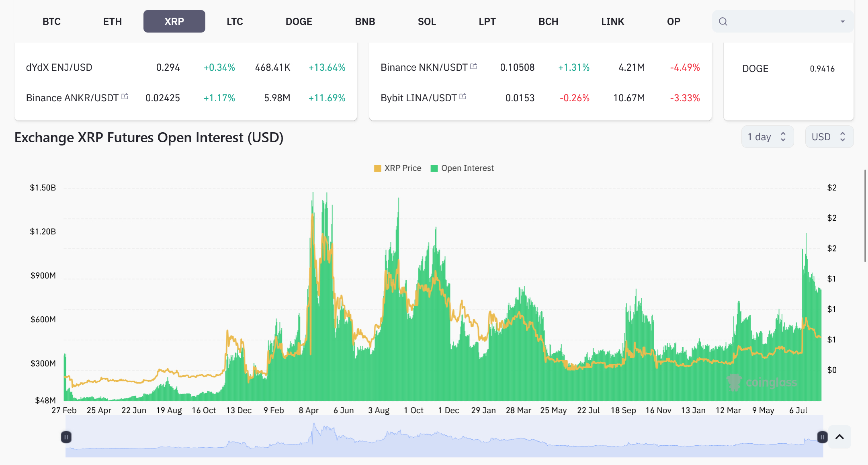
Task: Select the BTC coin tab
Action: click(51, 21)
